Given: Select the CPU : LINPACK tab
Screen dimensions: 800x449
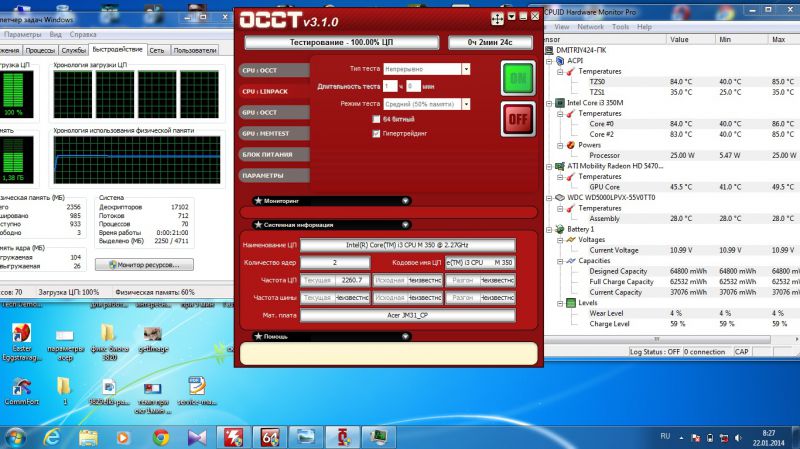Looking at the screenshot, I should [274, 91].
